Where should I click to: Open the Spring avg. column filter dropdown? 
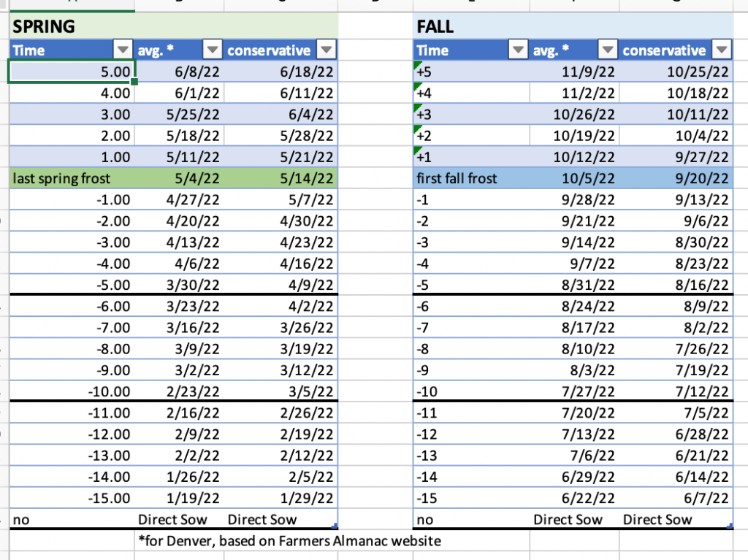click(x=212, y=50)
